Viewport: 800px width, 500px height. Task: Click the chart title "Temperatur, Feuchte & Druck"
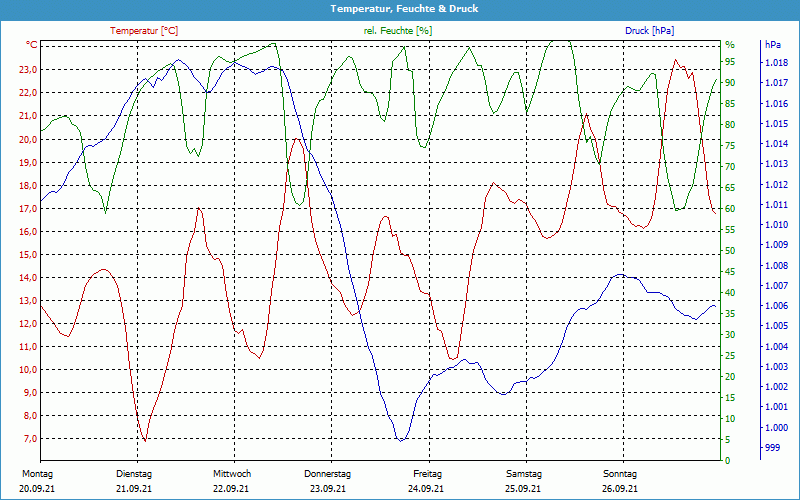400,8
